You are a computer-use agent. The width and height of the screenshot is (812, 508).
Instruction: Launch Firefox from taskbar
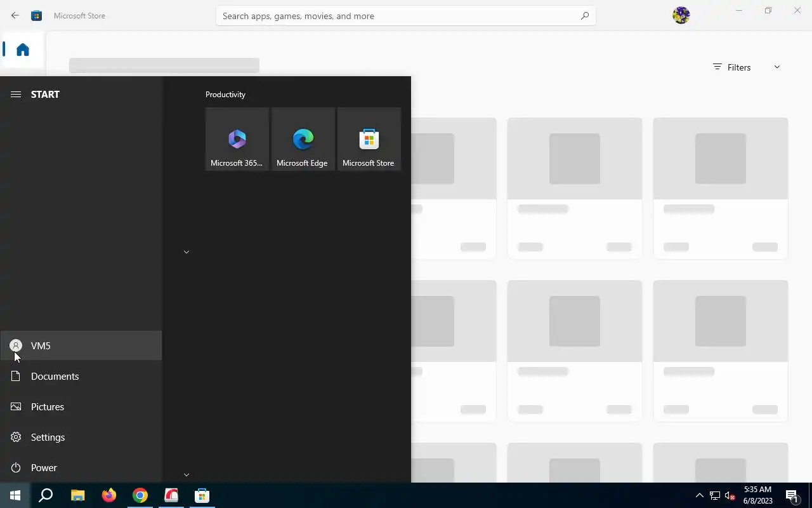(x=108, y=495)
